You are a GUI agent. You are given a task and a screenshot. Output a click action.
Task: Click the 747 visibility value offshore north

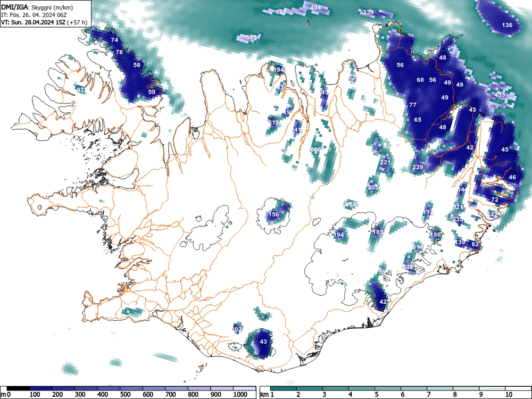pos(280,12)
